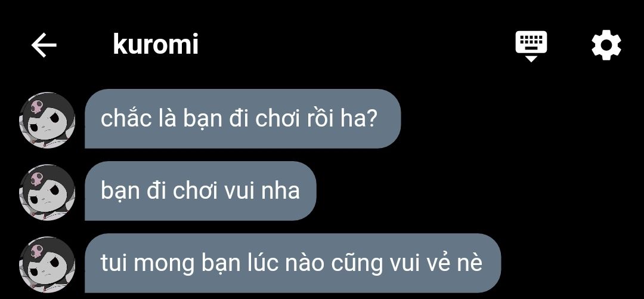Open the "kuromi" chat title
The width and height of the screenshot is (644, 299).
[x=156, y=44]
